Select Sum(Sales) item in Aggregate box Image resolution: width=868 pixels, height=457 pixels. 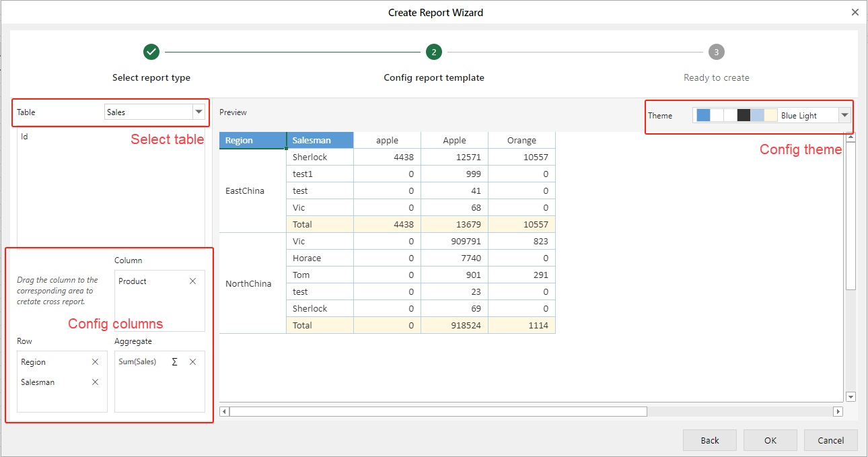(x=137, y=362)
